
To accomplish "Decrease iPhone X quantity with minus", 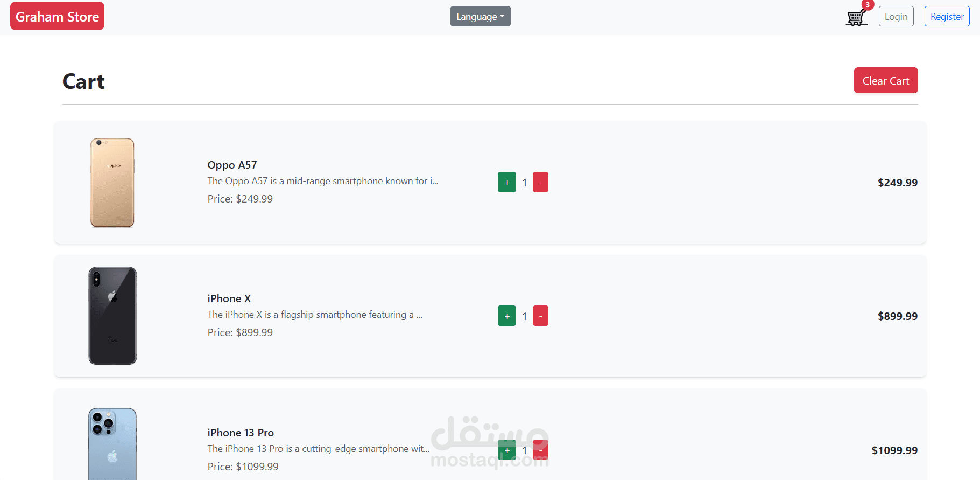I will (x=540, y=316).
